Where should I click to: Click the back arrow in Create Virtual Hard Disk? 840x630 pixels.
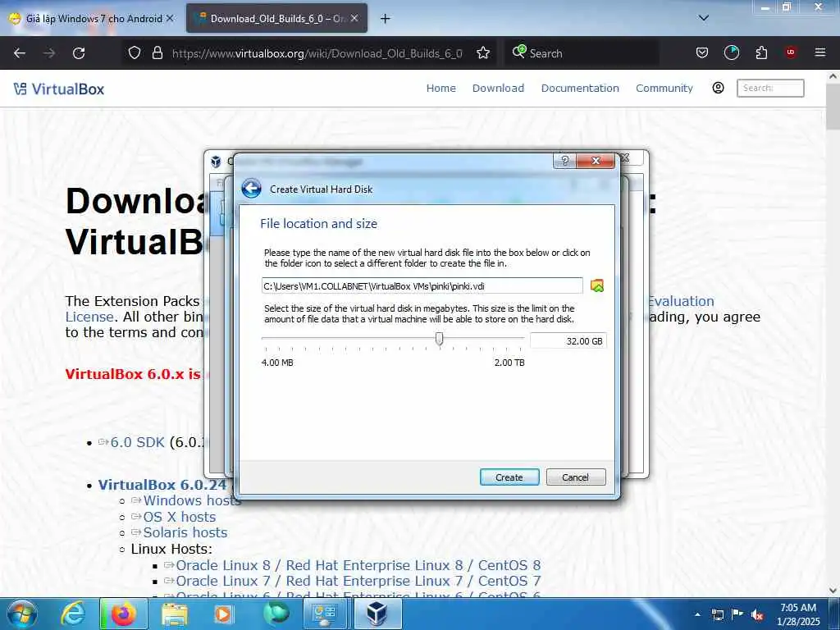(x=251, y=189)
